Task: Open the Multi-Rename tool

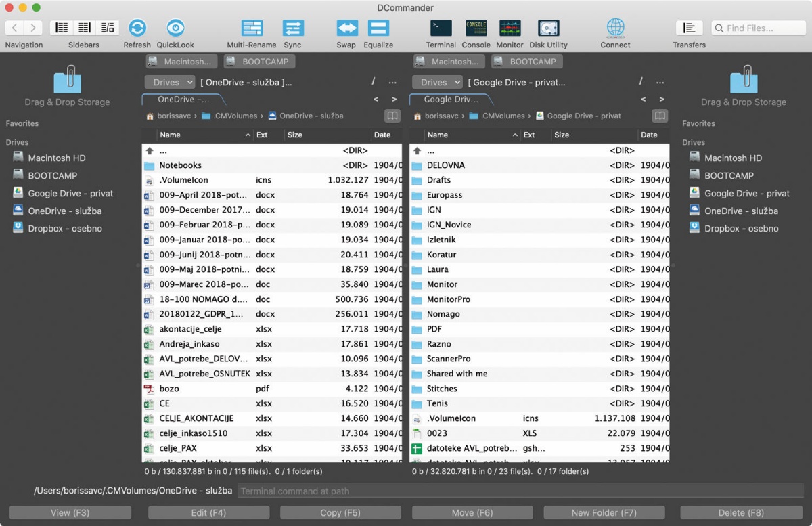Action: (x=252, y=28)
